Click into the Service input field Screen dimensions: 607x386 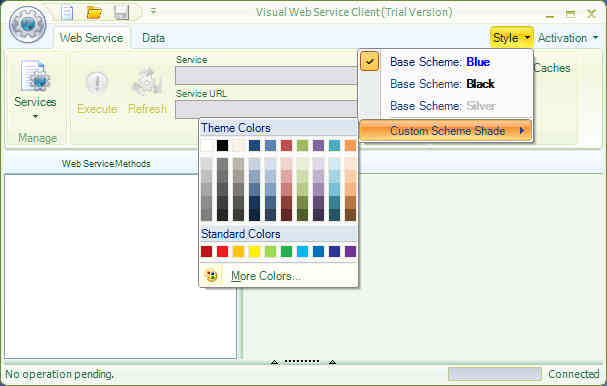click(x=266, y=75)
